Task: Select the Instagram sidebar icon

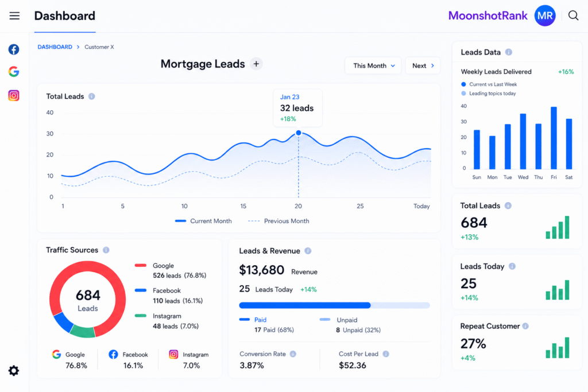Action: point(14,96)
